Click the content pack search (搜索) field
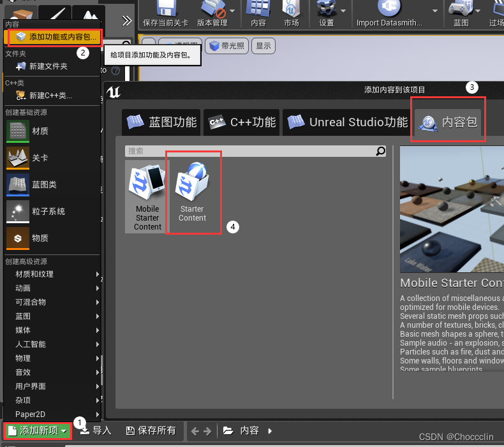504x447 pixels. tap(256, 151)
